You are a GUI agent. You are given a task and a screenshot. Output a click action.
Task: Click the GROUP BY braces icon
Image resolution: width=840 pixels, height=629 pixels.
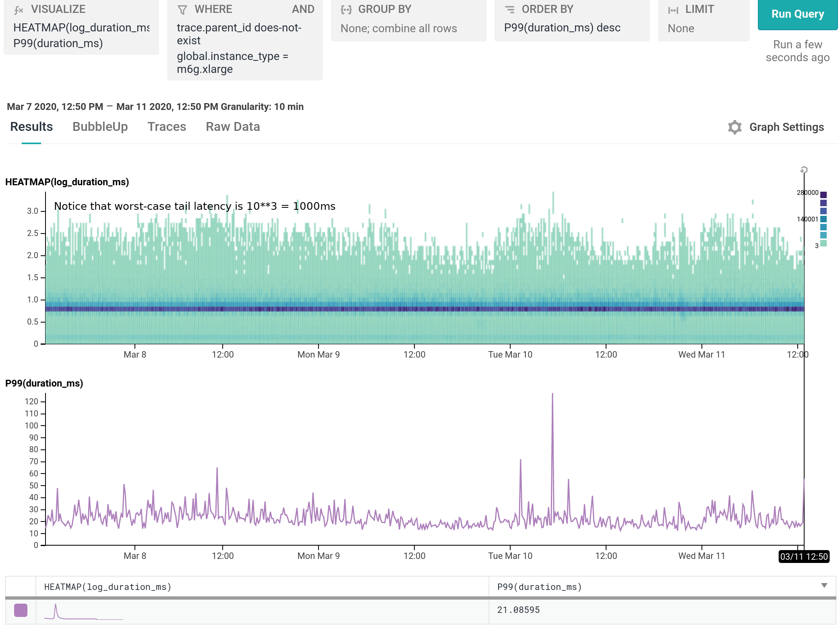click(346, 10)
